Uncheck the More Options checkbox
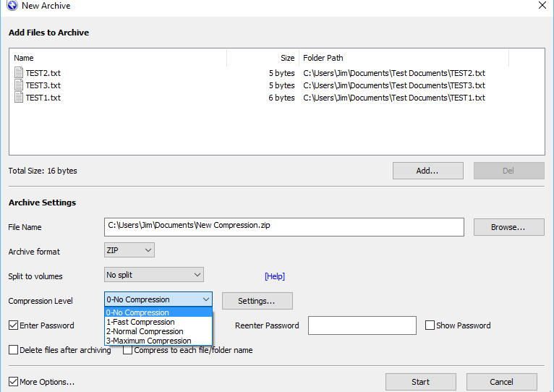The height and width of the screenshot is (392, 554). click(x=14, y=382)
